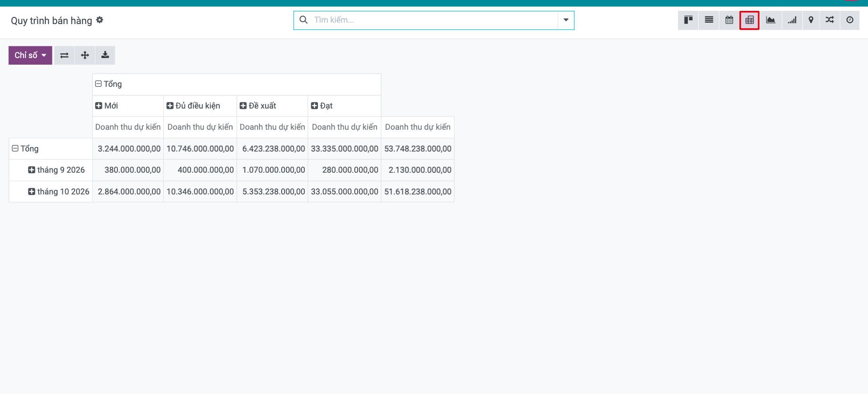868x394 pixels.
Task: Expand all pivot rows icon
Action: tap(85, 55)
